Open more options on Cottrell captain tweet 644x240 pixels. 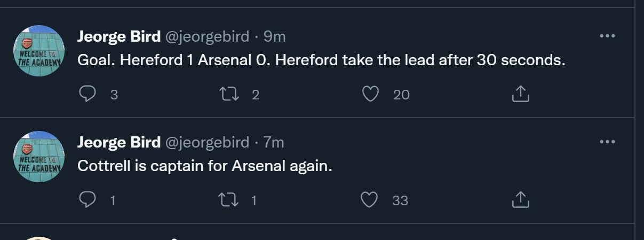608,142
